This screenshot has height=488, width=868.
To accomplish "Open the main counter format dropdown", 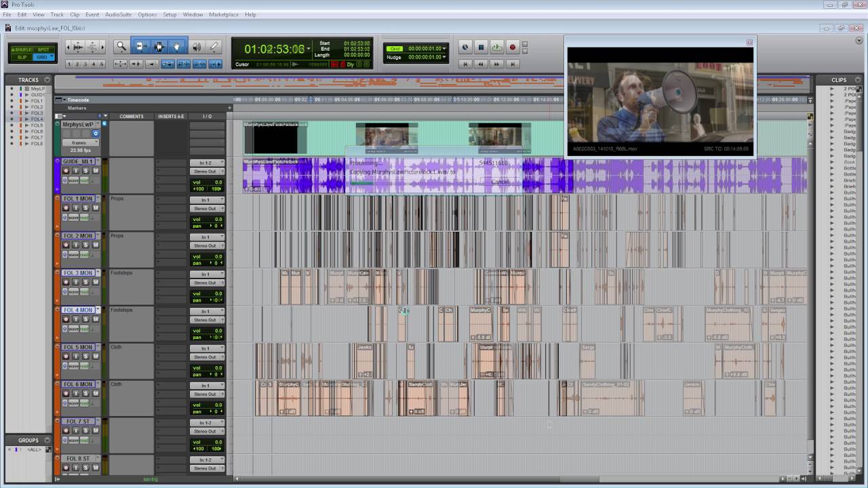I will point(309,49).
